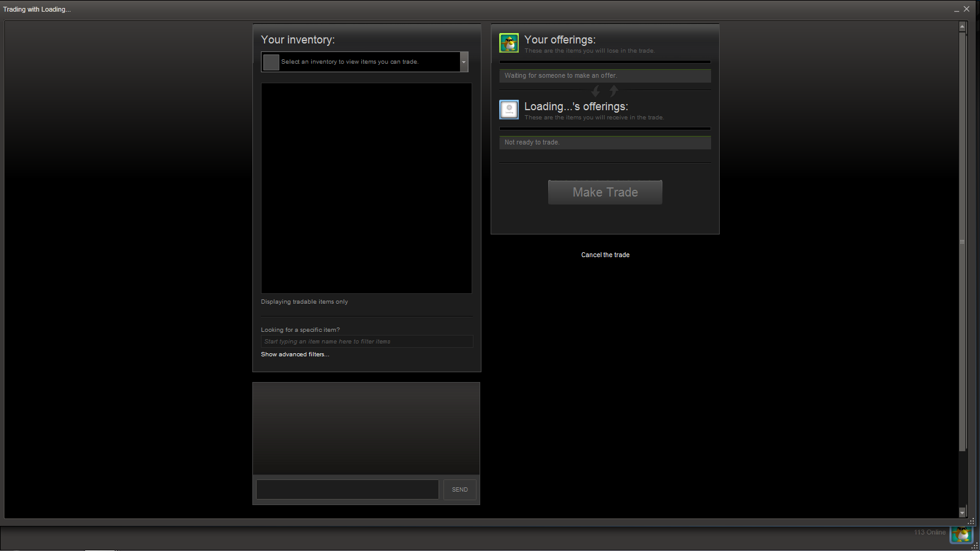This screenshot has height=551, width=980.
Task: Click the 'Displaying tradable items only' note
Action: pyautogui.click(x=304, y=302)
